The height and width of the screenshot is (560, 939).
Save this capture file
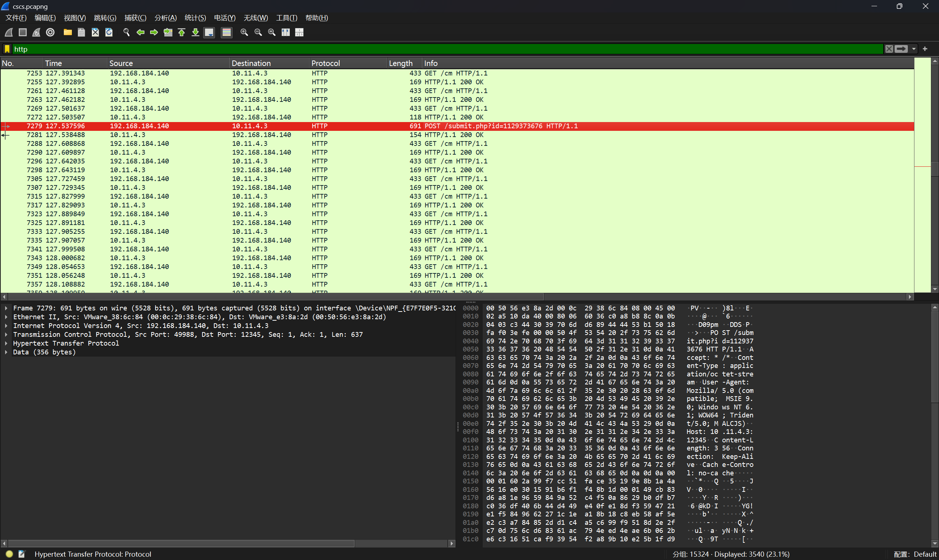point(81,33)
